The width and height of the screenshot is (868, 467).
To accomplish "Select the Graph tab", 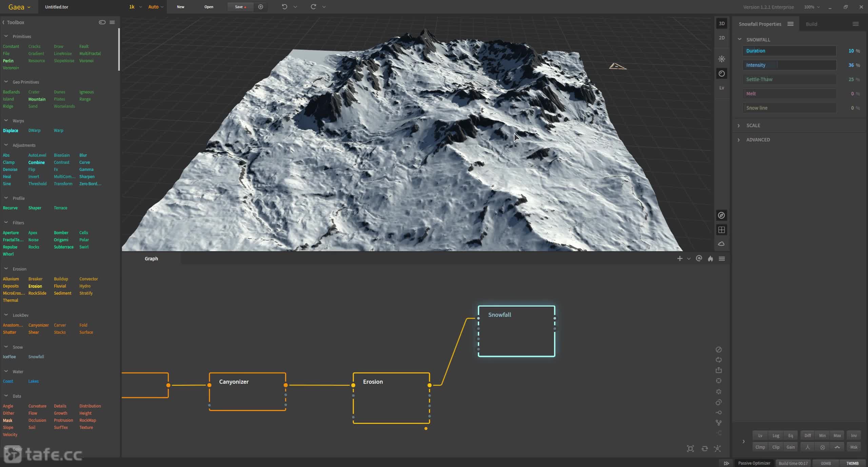I will (151, 259).
